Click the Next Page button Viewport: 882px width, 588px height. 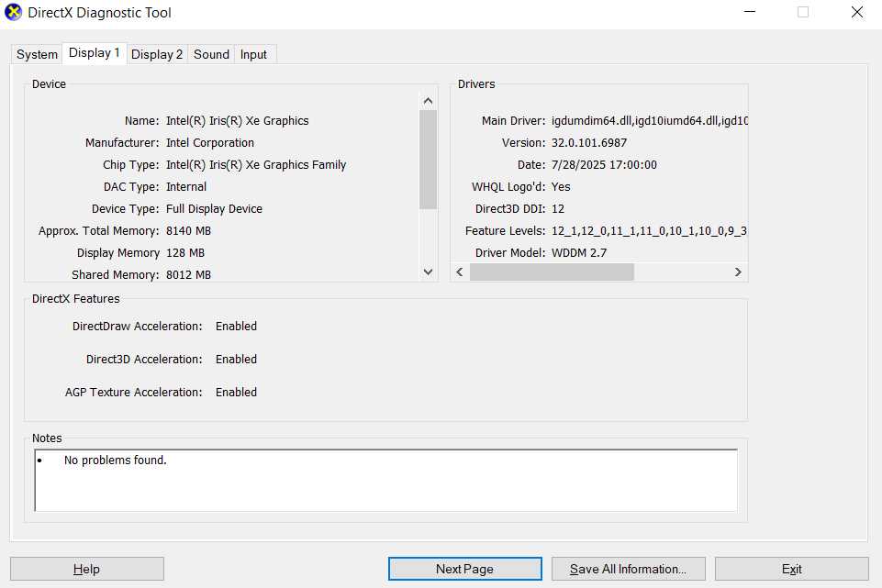pyautogui.click(x=464, y=569)
